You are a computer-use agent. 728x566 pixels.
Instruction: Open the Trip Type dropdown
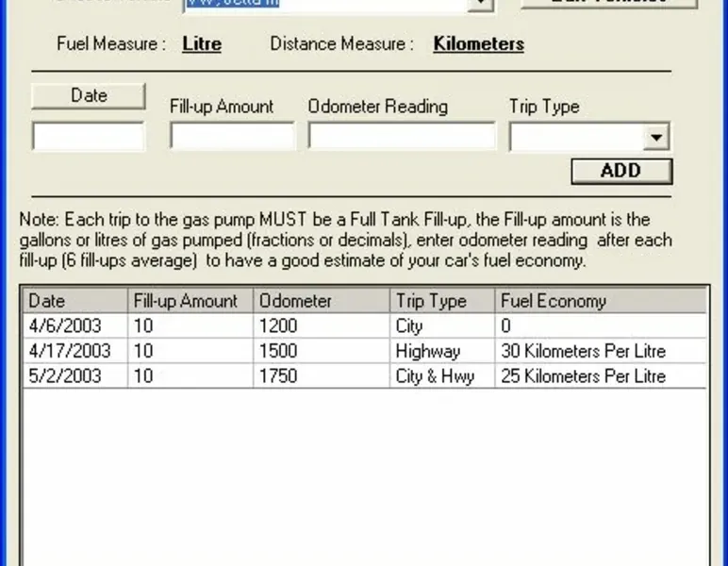pyautogui.click(x=656, y=137)
